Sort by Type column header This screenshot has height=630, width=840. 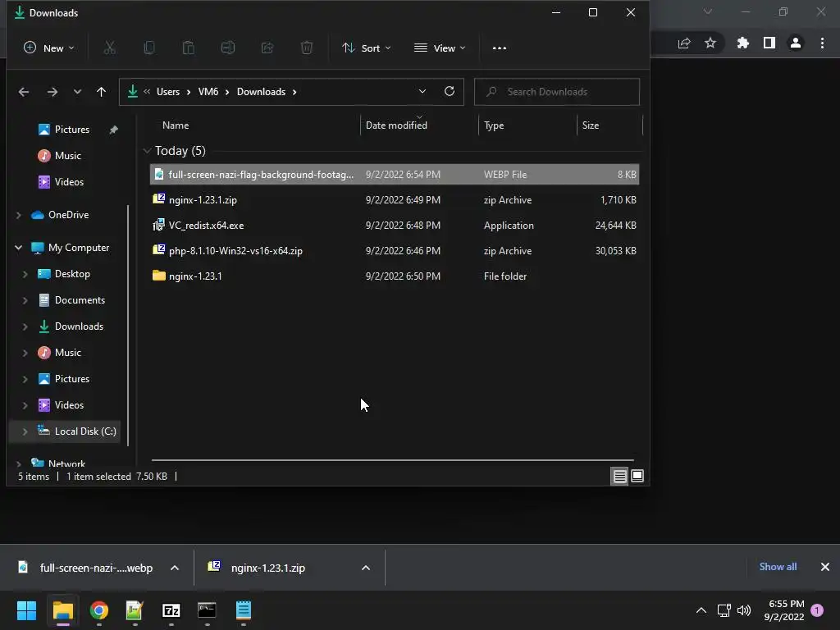coord(493,126)
